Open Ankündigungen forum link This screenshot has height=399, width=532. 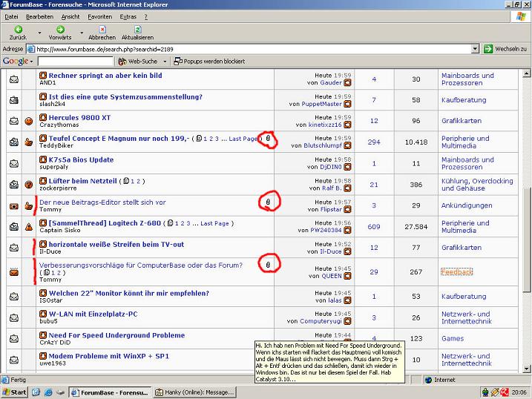(467, 205)
